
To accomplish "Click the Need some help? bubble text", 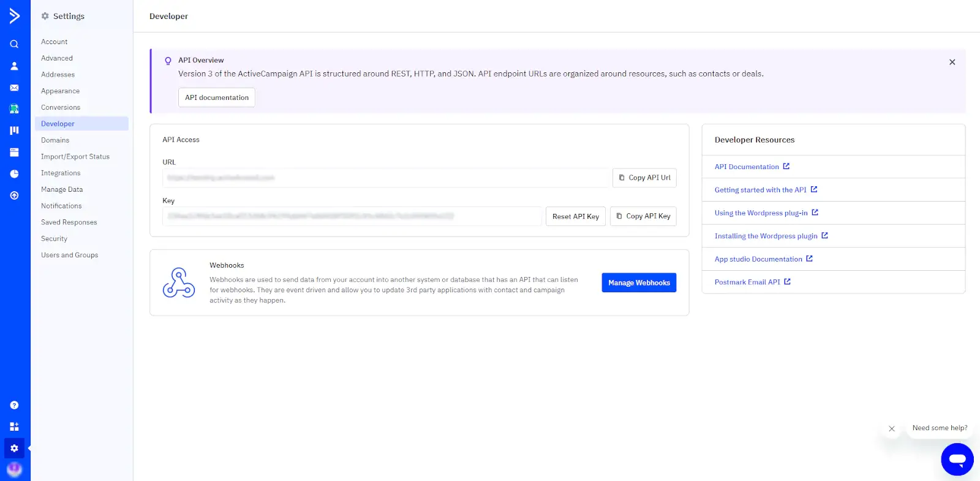I will pos(940,428).
